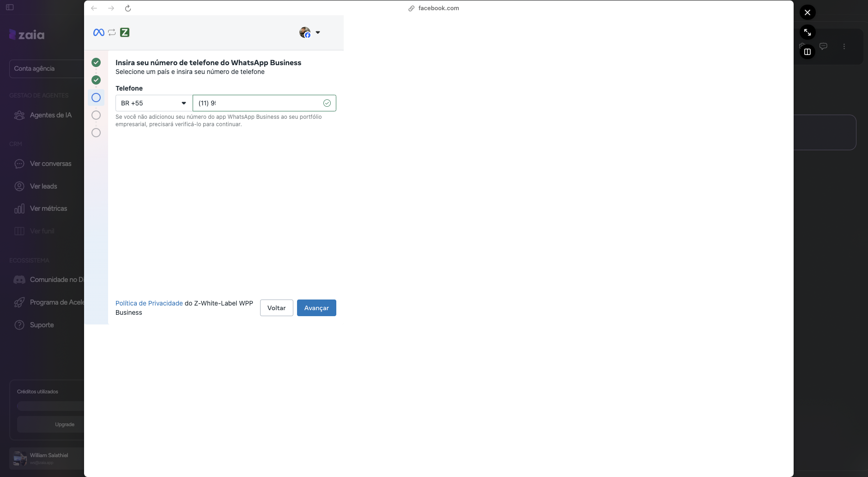Click the browser forward arrow
This screenshot has width=868, height=477.
tap(111, 8)
